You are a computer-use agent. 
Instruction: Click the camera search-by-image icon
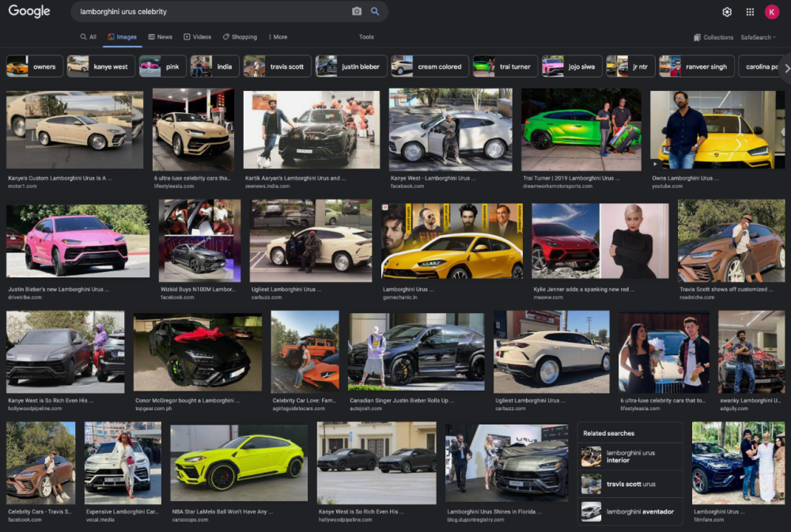coord(357,12)
